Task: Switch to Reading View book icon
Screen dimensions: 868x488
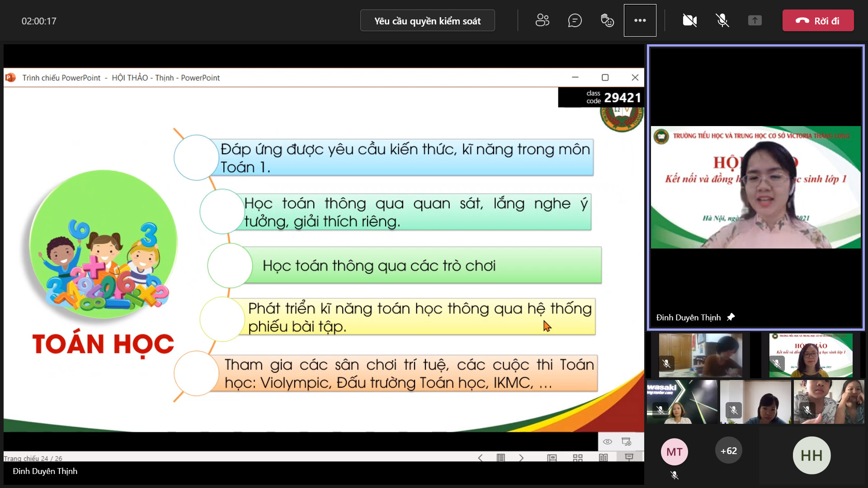Action: coord(603,458)
